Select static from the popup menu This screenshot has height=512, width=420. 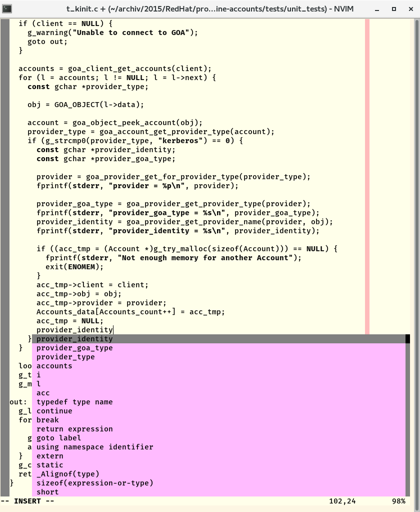pos(49,465)
